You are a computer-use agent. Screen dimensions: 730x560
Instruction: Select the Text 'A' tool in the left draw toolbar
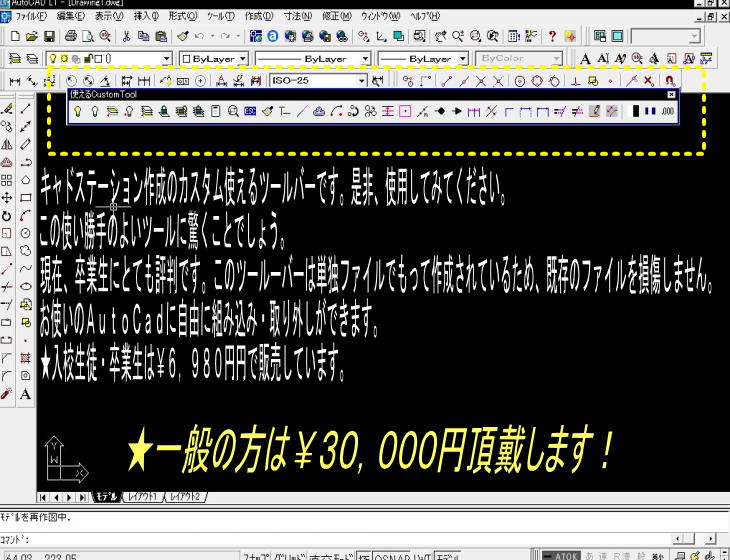click(26, 394)
